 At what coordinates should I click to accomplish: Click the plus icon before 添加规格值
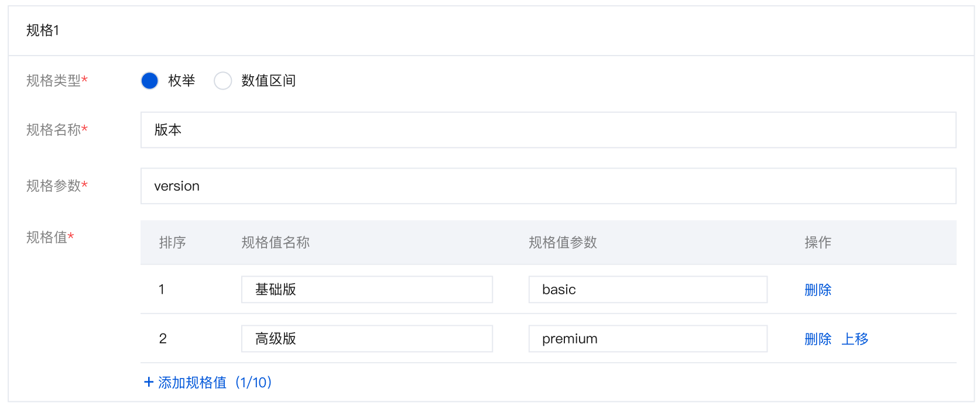point(149,382)
